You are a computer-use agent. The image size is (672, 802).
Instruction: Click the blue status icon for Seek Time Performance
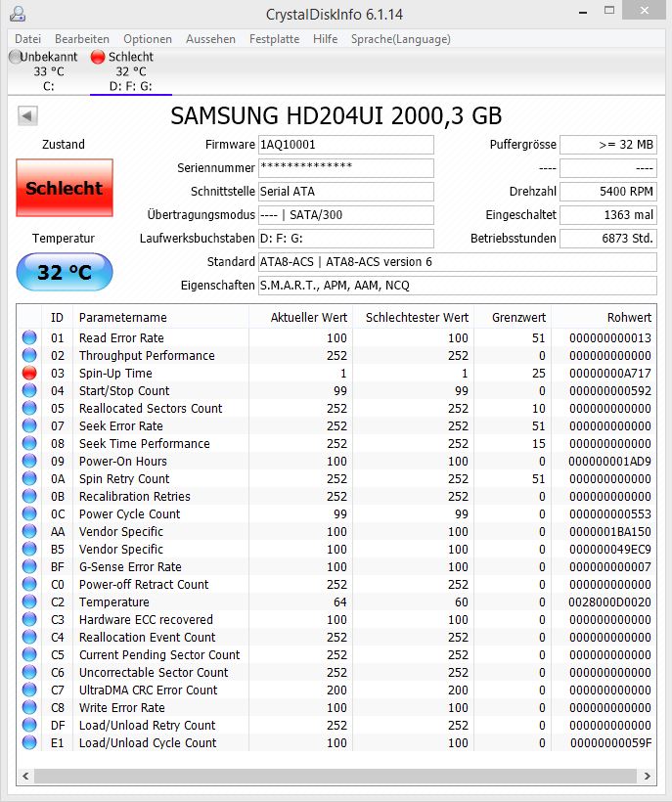click(x=29, y=443)
